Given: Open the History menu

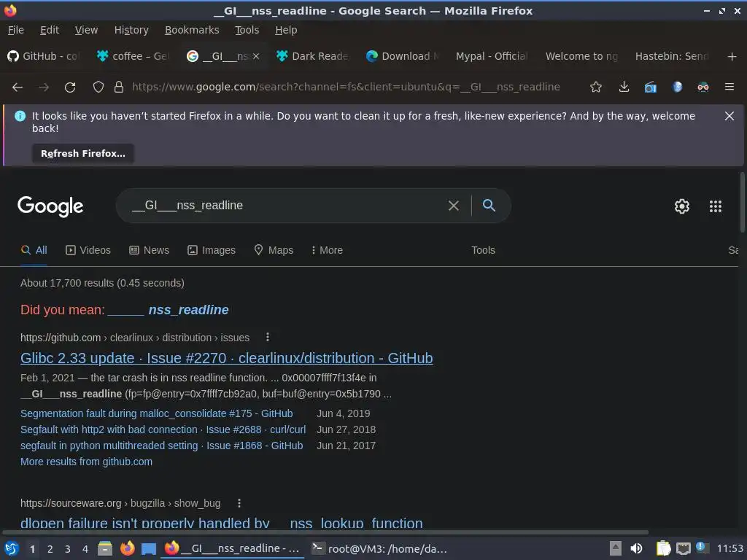Looking at the screenshot, I should (x=131, y=30).
